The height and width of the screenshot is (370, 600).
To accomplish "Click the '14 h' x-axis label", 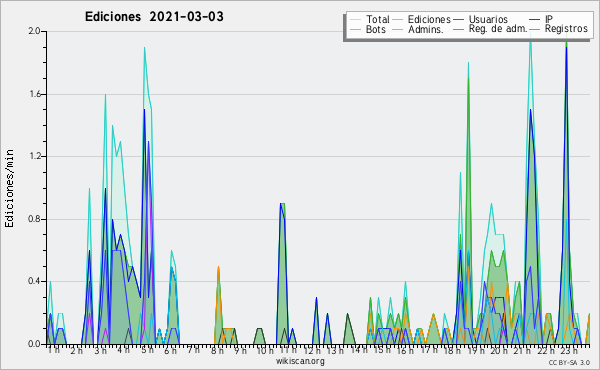I will (359, 350).
